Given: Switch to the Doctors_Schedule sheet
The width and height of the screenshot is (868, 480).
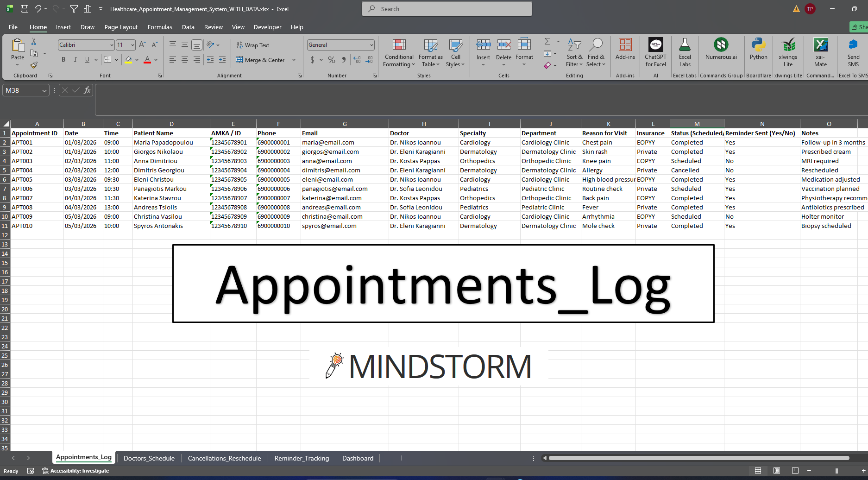Looking at the screenshot, I should 149,458.
